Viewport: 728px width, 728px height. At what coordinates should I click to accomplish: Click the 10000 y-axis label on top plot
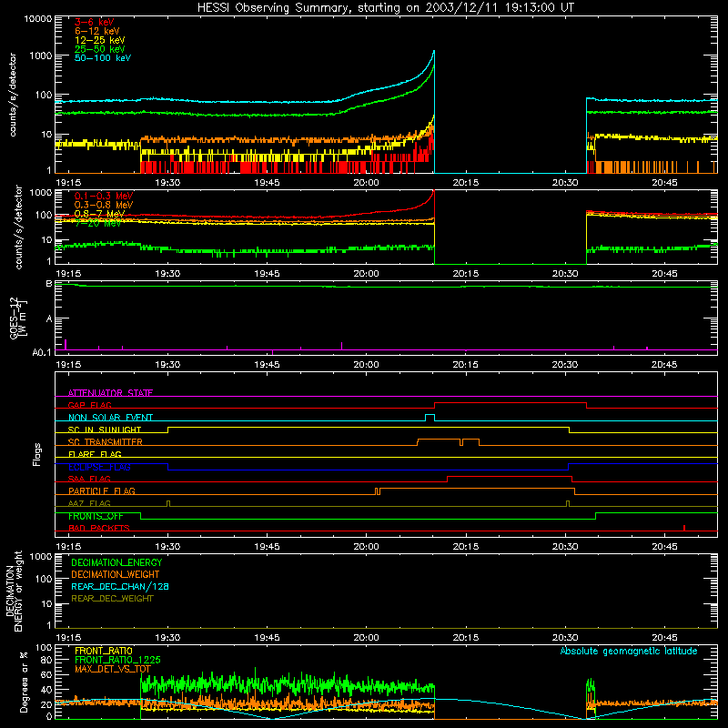pyautogui.click(x=38, y=18)
